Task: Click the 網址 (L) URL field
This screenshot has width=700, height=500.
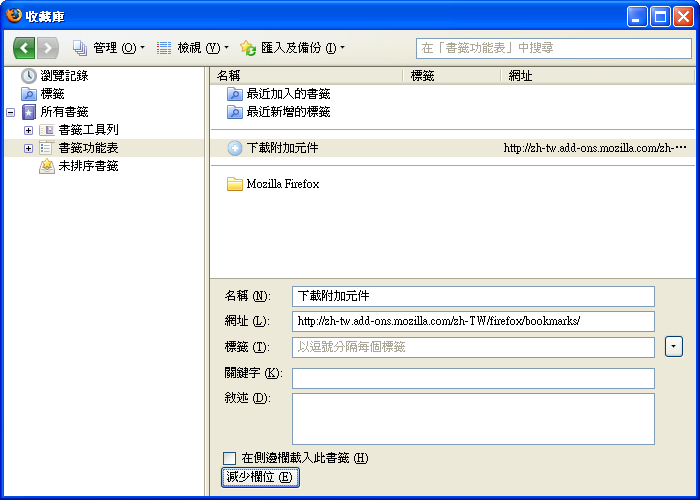Action: click(473, 321)
